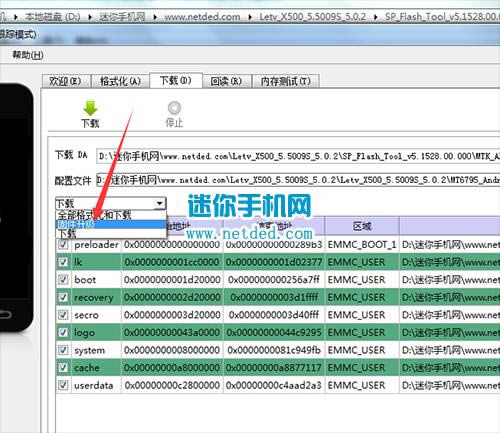500x433 pixels.
Task: Toggle the userdata row checkbox
Action: coord(63,385)
